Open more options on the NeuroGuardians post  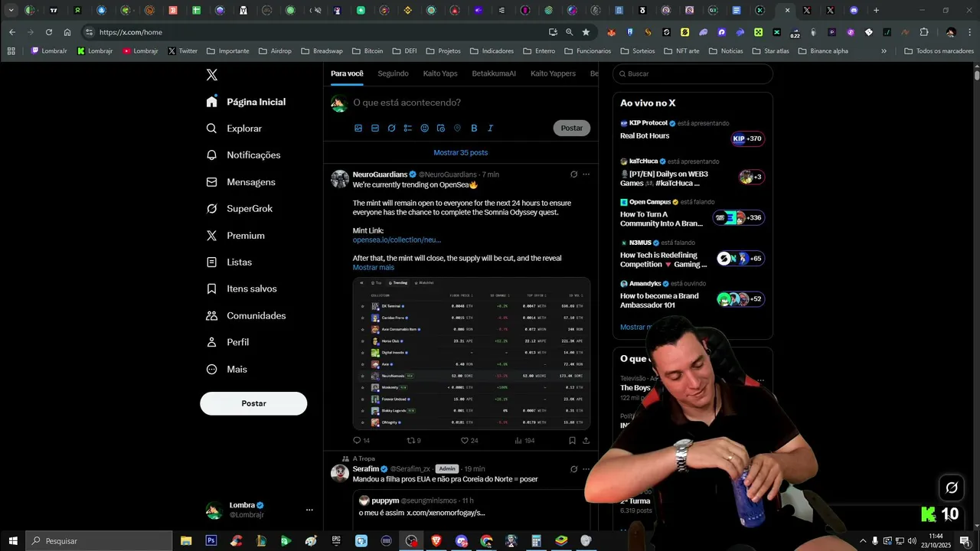[586, 174]
